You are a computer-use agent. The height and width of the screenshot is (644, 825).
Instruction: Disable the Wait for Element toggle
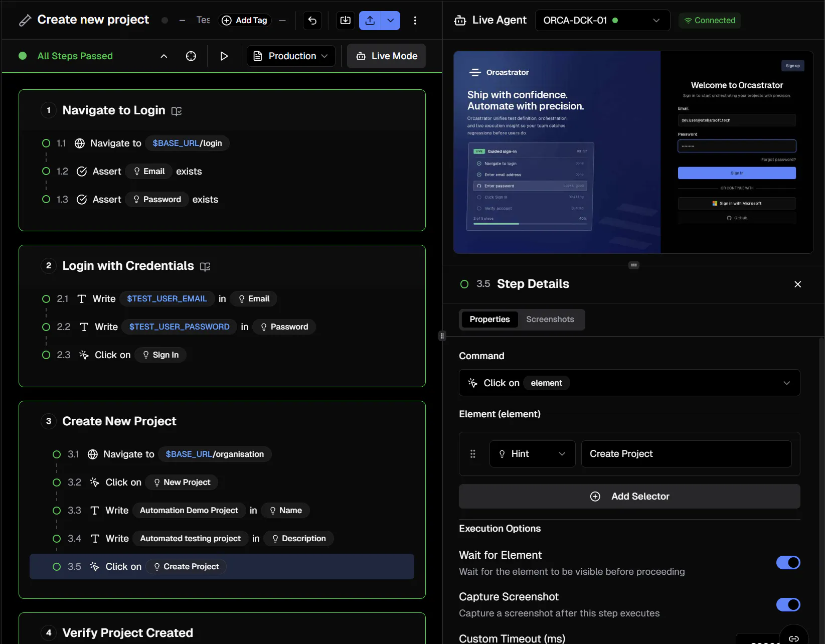point(788,563)
